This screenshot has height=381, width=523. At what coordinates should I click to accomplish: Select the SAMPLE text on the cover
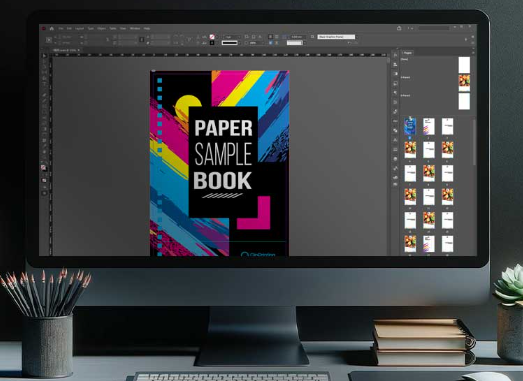tap(223, 154)
